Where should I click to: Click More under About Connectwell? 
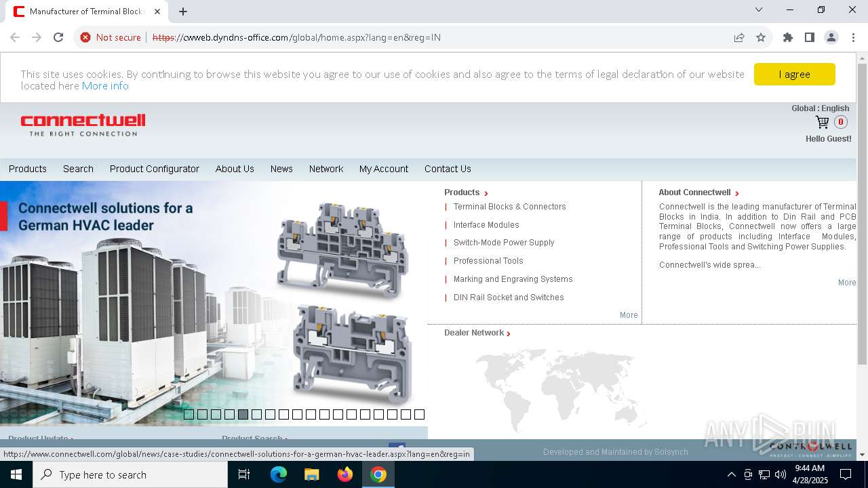[x=847, y=283]
